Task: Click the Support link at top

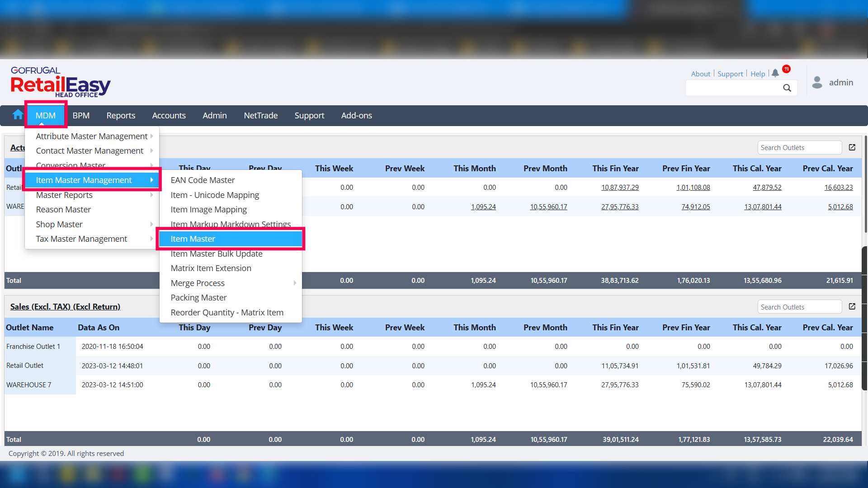Action: (730, 74)
